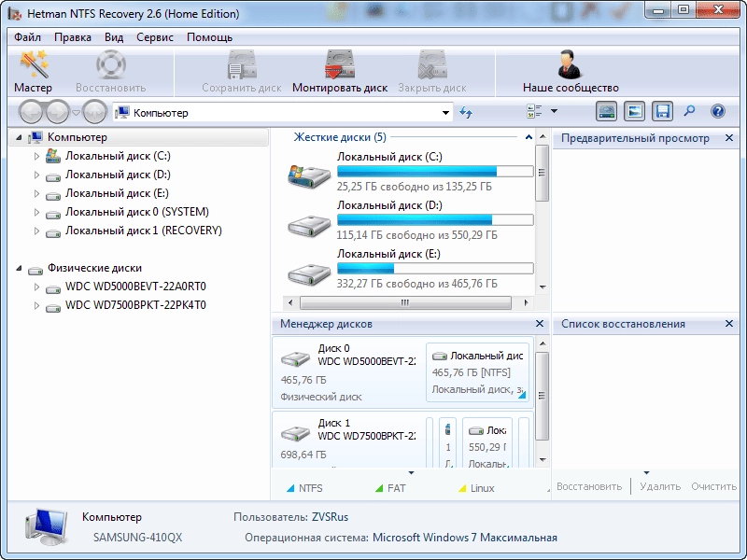This screenshot has width=747, height=560.
Task: Go up one level button
Action: (x=94, y=112)
